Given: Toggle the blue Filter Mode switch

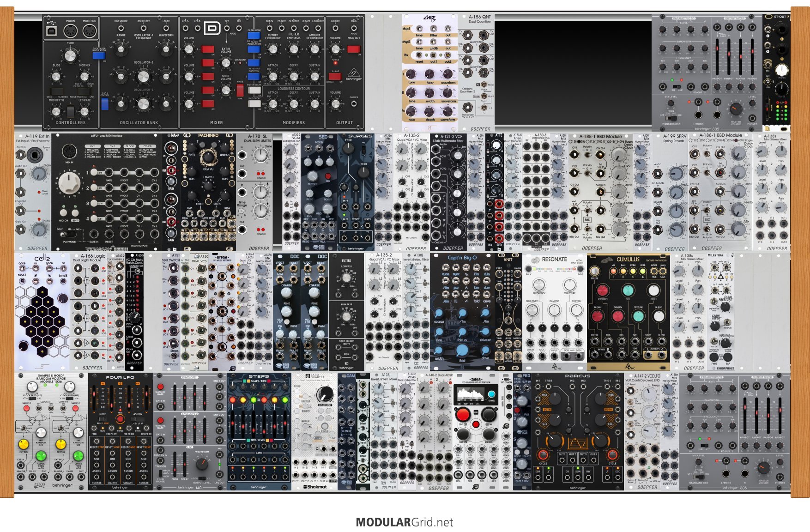Looking at the screenshot, I should pyautogui.click(x=254, y=36).
